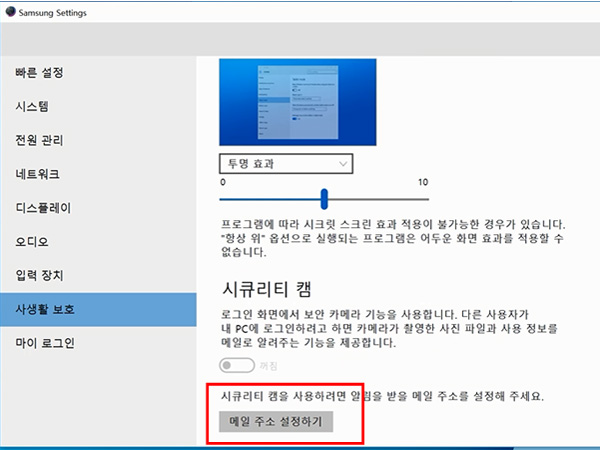The image size is (600, 450).
Task: Toggle the 시큐리티 캠 switch
Action: click(x=237, y=365)
